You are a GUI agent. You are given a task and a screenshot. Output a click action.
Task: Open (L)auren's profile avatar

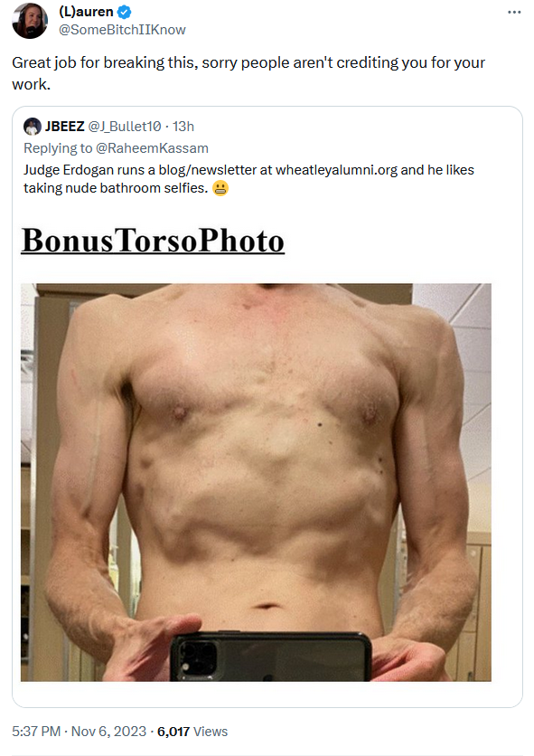30,21
